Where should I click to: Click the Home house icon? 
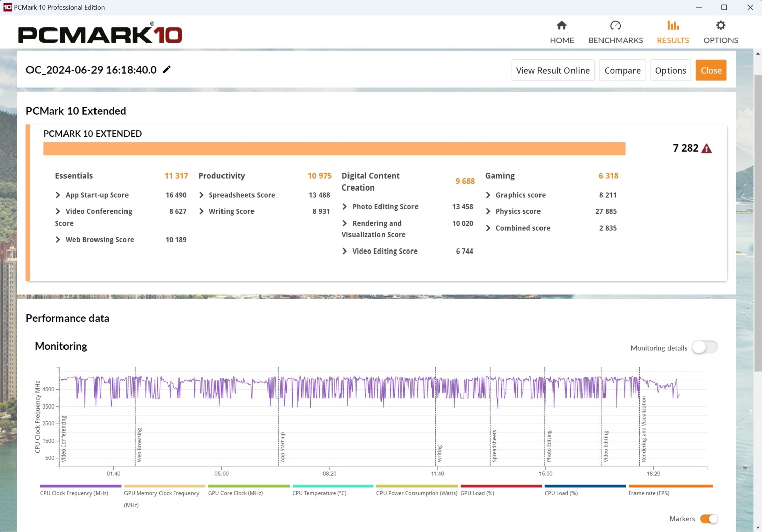coord(561,26)
